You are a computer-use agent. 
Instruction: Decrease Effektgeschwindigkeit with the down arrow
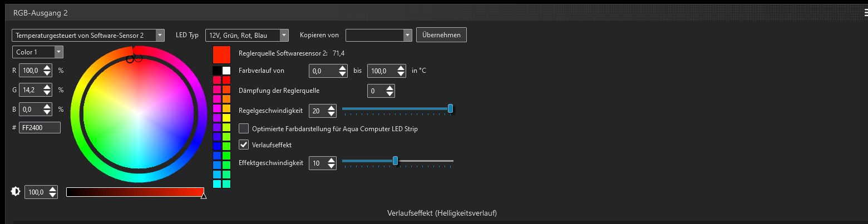(x=332, y=166)
